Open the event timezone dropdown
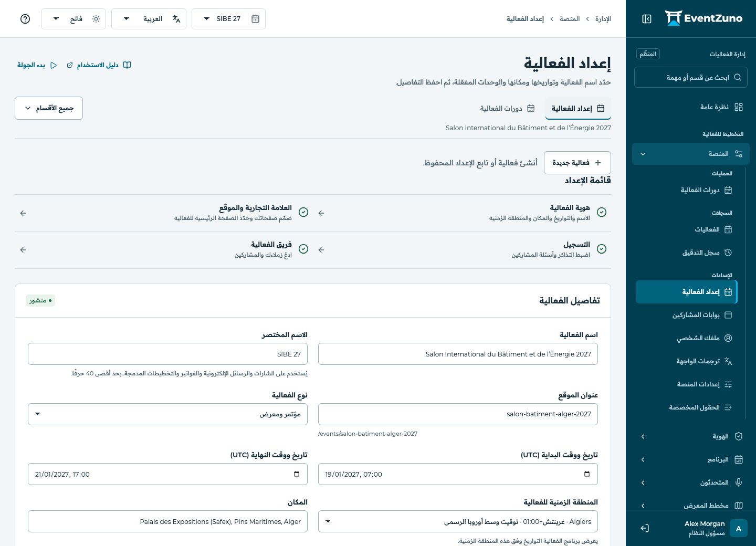 click(458, 521)
